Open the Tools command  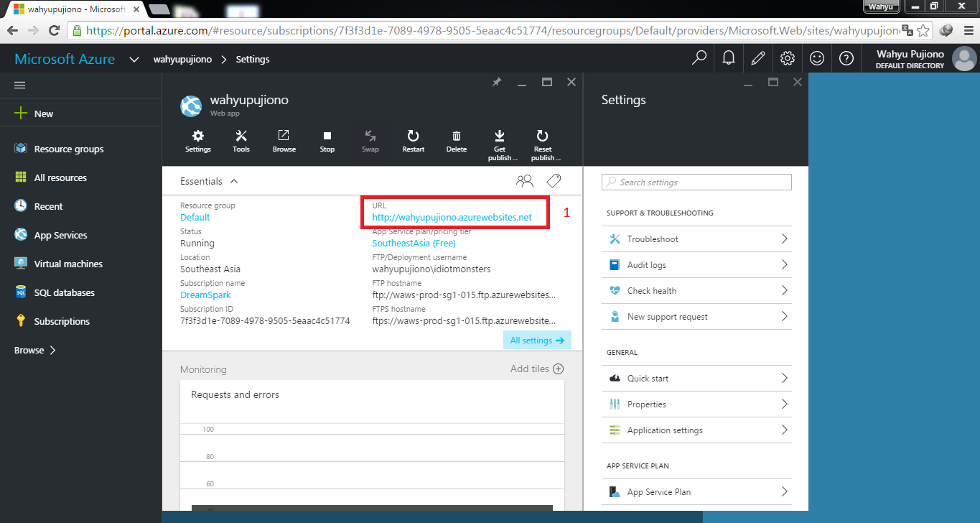coord(241,141)
